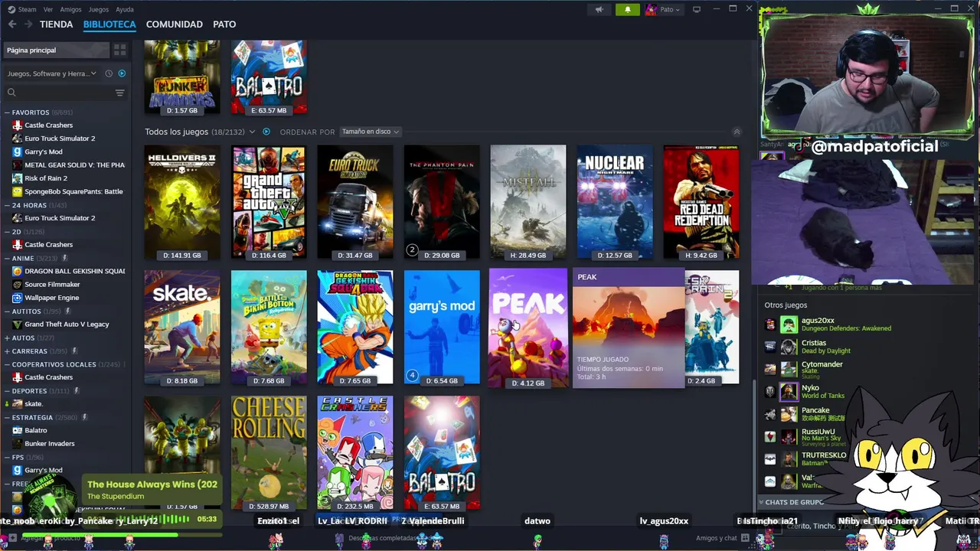Switch library to grid collections view icon
This screenshot has width=980, height=551.
click(x=119, y=50)
